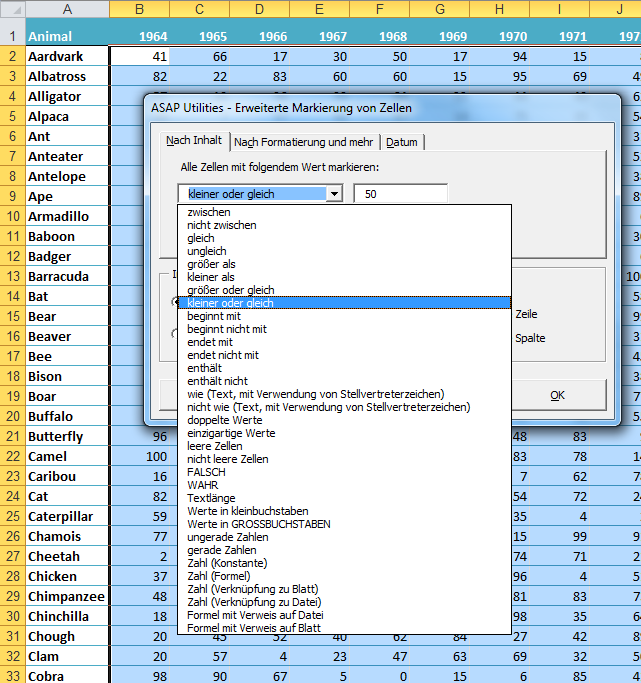Viewport: 641px width, 683px height.
Task: Open Nach Formatierung und mehr tab
Action: (304, 142)
